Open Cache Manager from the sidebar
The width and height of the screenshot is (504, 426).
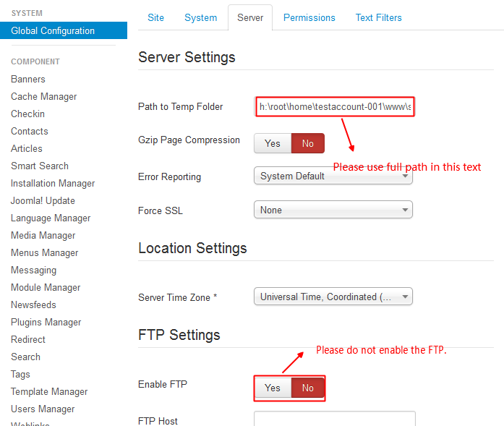pyautogui.click(x=43, y=96)
